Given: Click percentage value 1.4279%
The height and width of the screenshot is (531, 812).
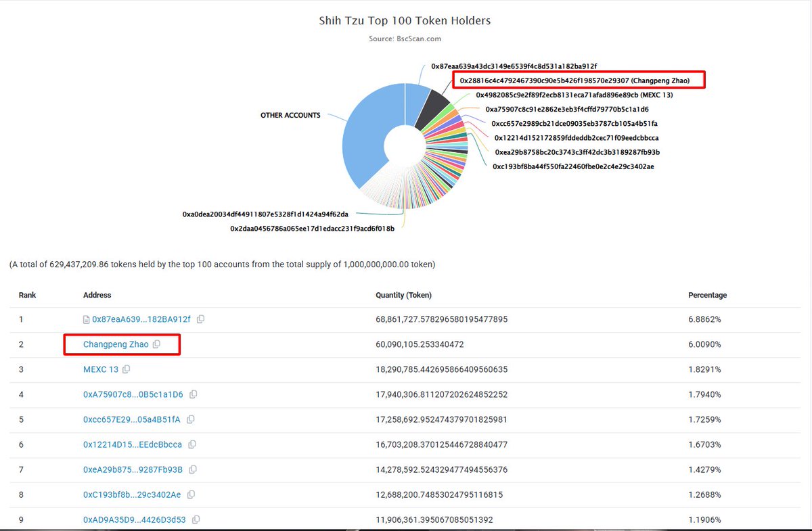Looking at the screenshot, I should 704,469.
